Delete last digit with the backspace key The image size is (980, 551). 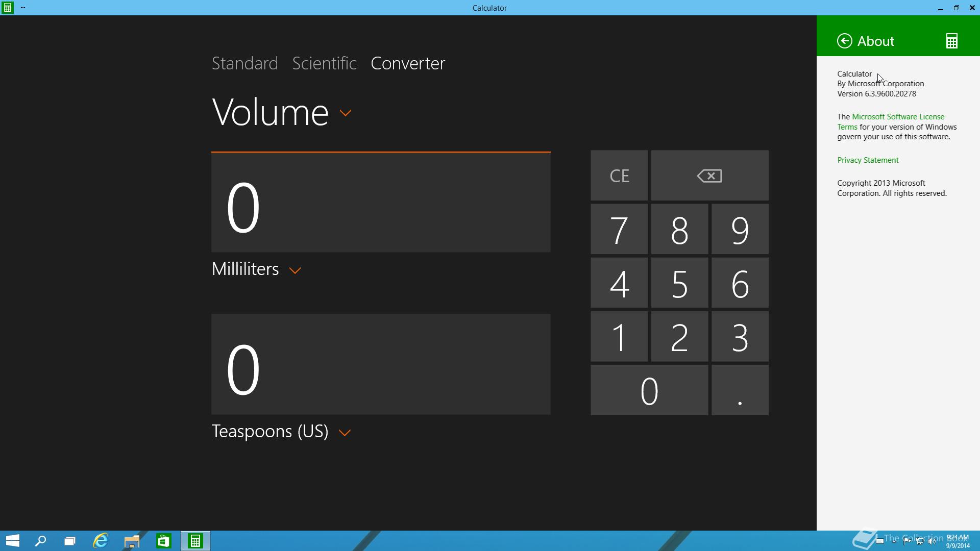pos(709,176)
